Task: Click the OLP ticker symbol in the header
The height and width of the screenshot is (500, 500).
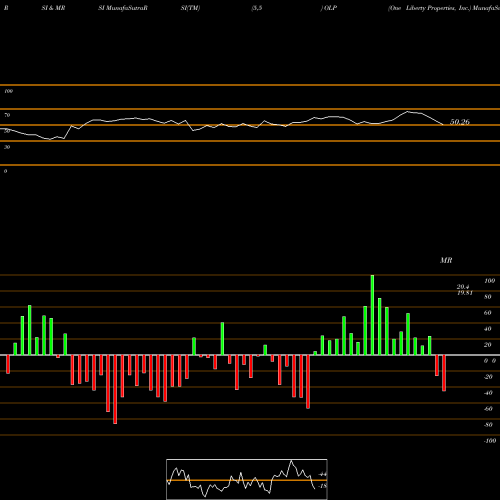Action: click(x=330, y=8)
